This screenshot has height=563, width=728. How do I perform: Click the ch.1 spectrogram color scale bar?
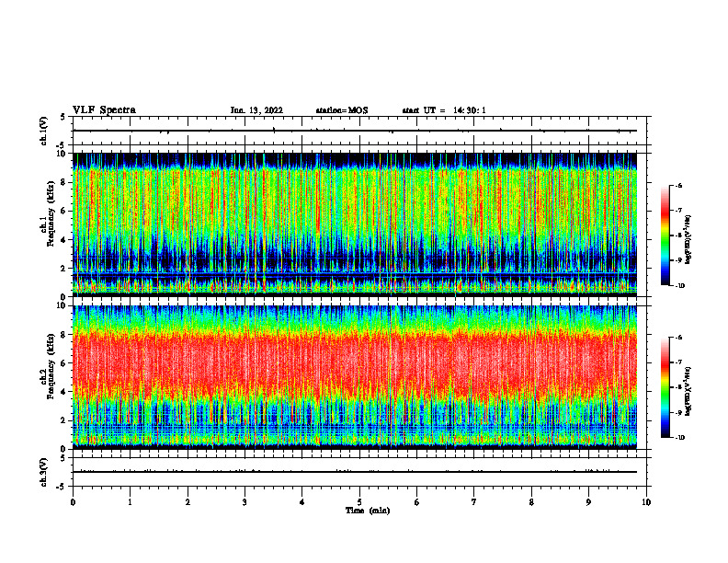pos(665,236)
